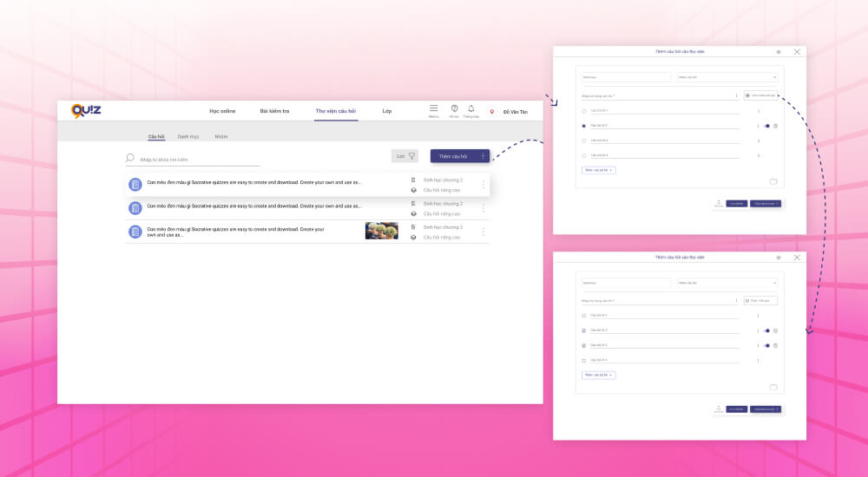Select the Danh mục sub-tab

coord(188,136)
